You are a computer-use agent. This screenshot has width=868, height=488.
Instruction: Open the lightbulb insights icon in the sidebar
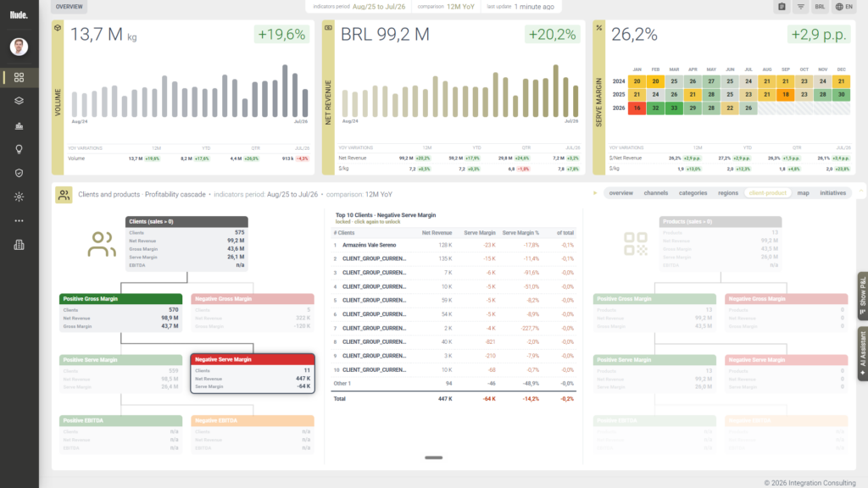coord(19,149)
